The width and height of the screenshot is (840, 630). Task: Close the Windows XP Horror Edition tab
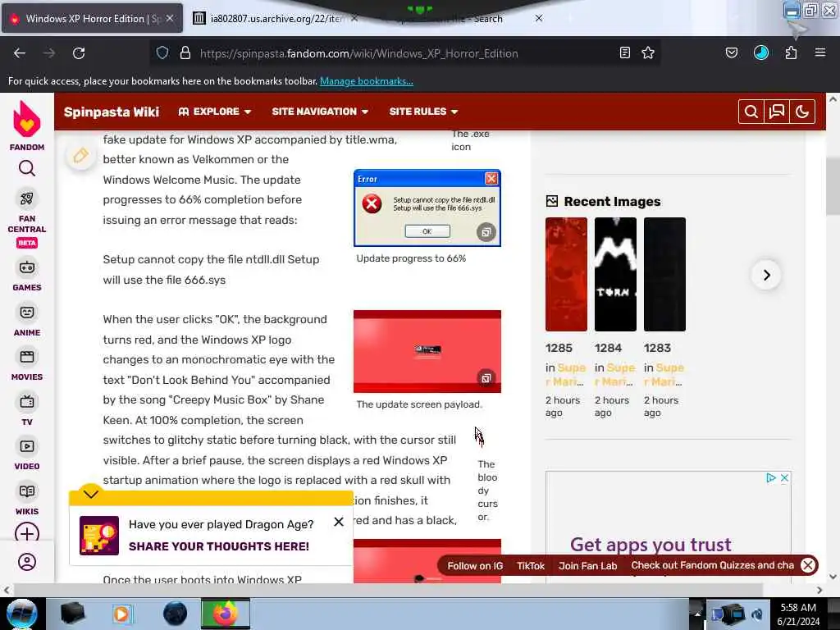(169, 18)
